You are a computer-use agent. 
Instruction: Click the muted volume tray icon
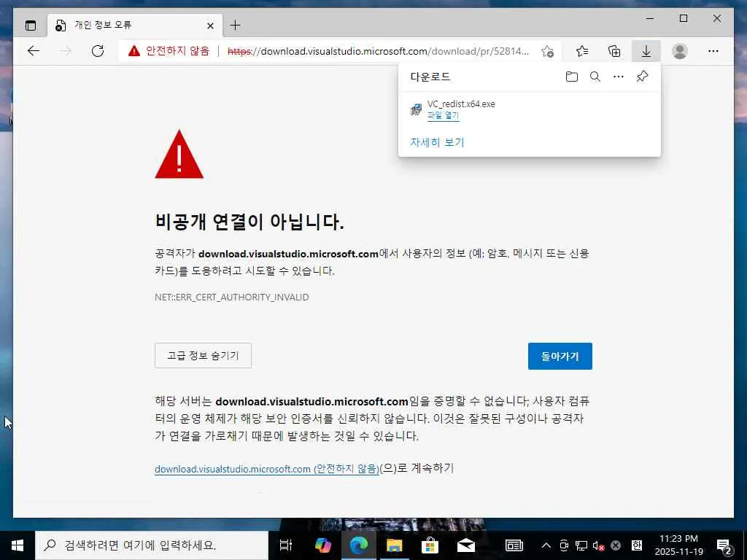[x=598, y=545]
